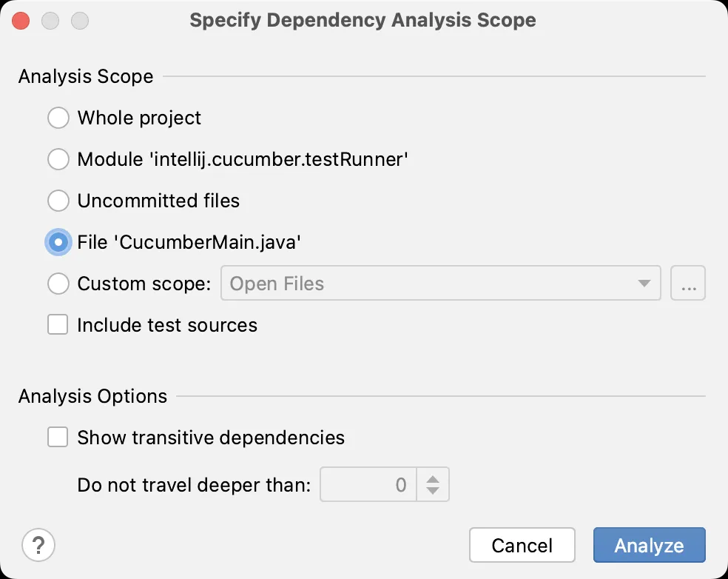The height and width of the screenshot is (579, 728).
Task: Choose the Custom scope radio button
Action: click(58, 284)
